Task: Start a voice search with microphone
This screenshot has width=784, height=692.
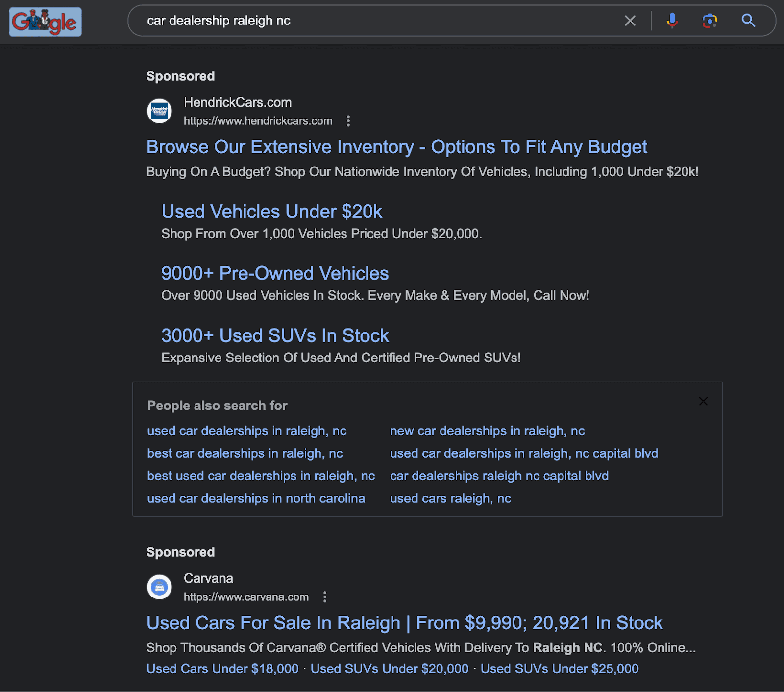Action: pyautogui.click(x=672, y=21)
